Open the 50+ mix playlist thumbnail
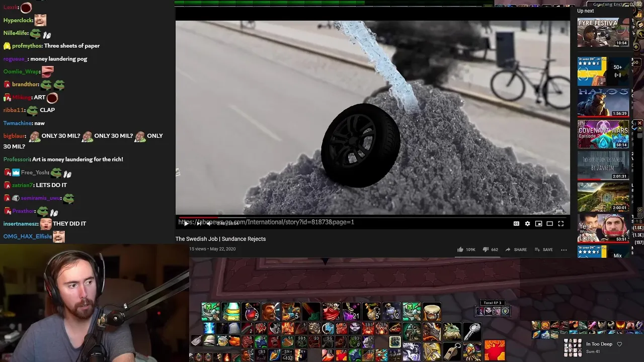This screenshot has width=644, height=362. 603,71
